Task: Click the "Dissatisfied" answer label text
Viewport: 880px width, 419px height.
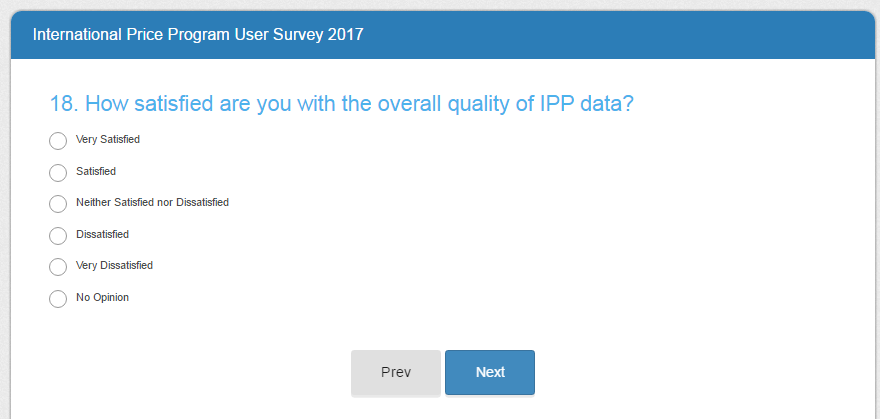Action: click(x=102, y=235)
